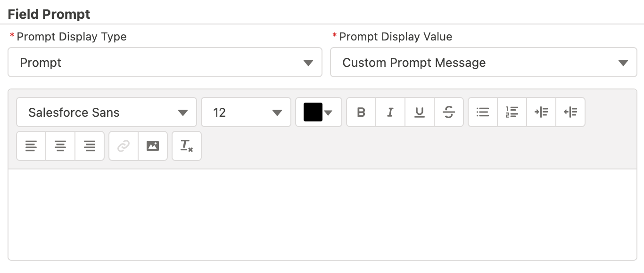Insert a numbered list
Screen dimensions: 644x273
click(512, 112)
